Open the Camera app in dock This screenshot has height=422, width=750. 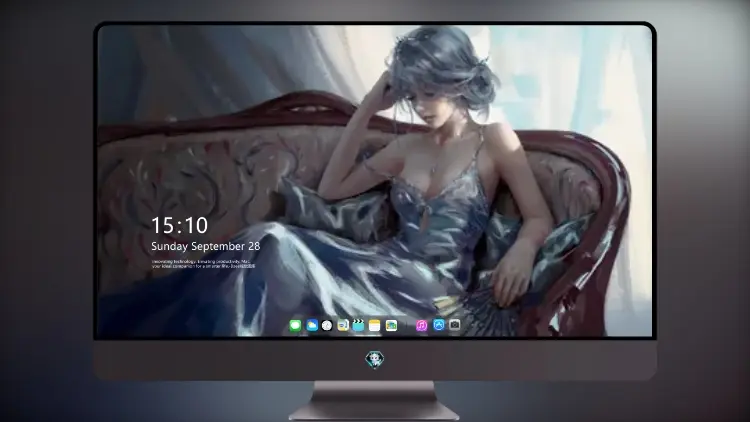click(454, 325)
